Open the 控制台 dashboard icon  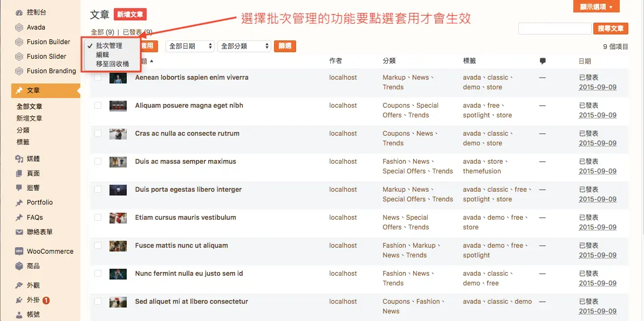(19, 13)
